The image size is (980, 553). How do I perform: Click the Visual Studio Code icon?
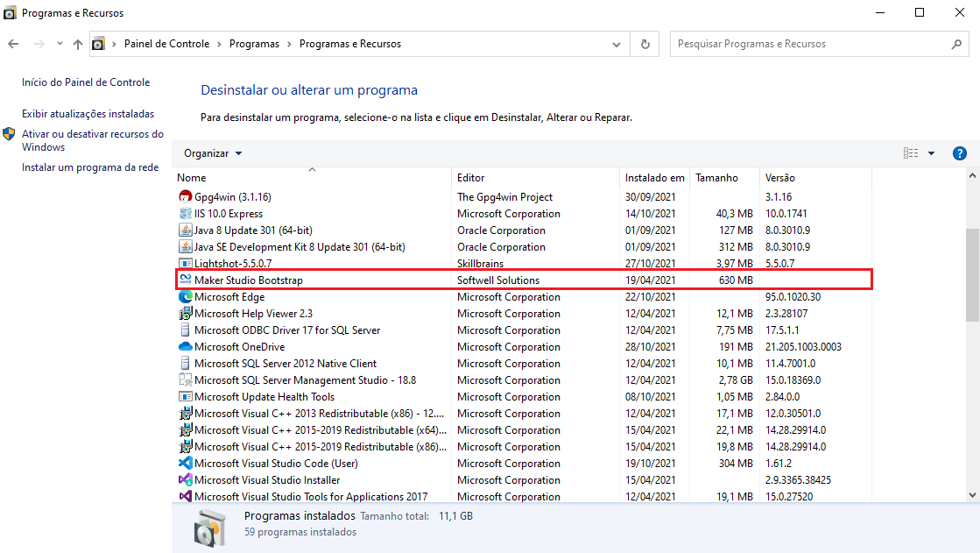(x=185, y=464)
